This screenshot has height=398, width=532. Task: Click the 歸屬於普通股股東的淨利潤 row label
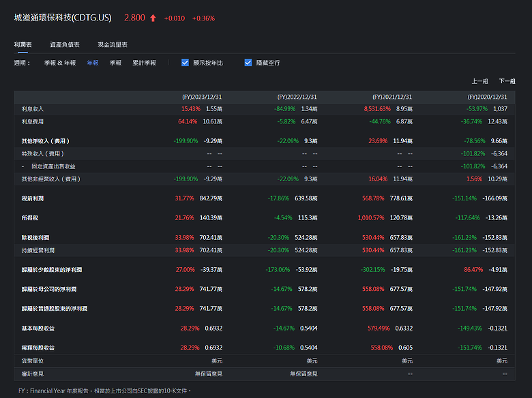click(x=55, y=309)
